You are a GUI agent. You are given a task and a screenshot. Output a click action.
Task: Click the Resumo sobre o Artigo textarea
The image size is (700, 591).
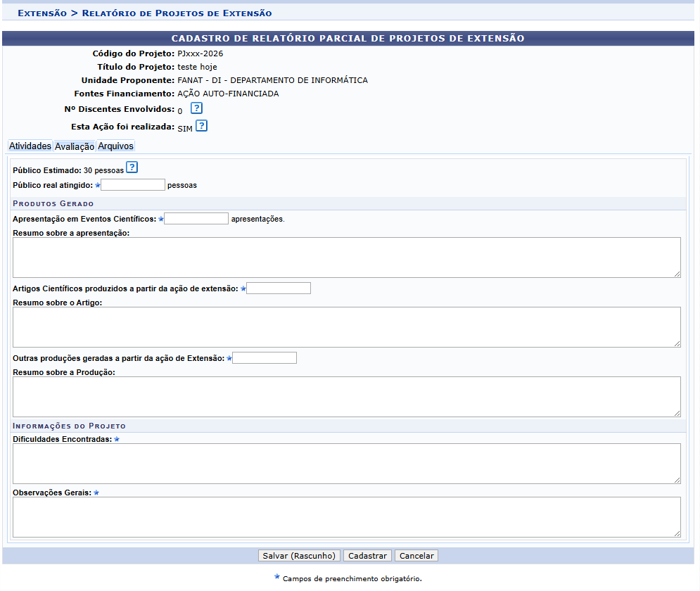point(347,327)
